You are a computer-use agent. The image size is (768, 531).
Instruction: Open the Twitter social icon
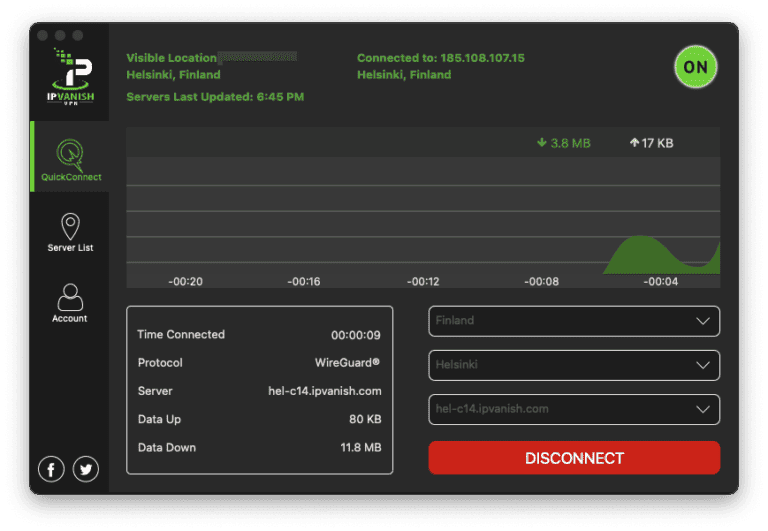point(86,468)
